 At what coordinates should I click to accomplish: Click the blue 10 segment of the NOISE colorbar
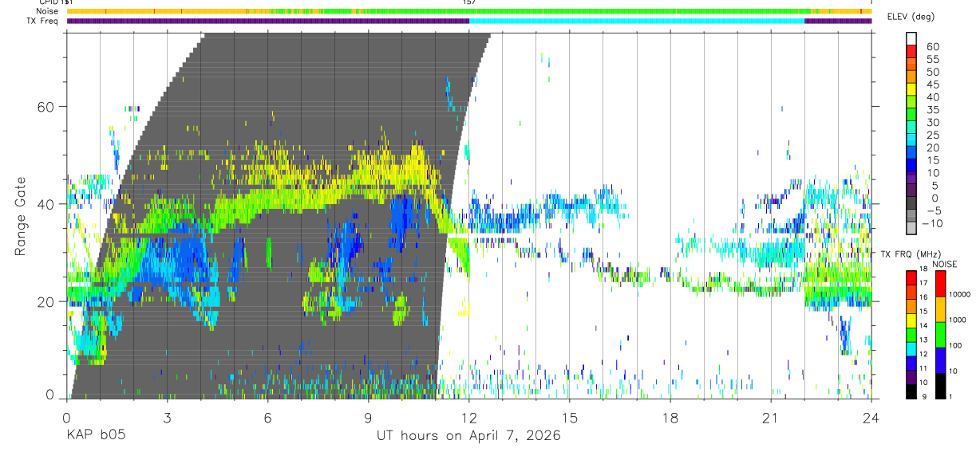point(940,360)
